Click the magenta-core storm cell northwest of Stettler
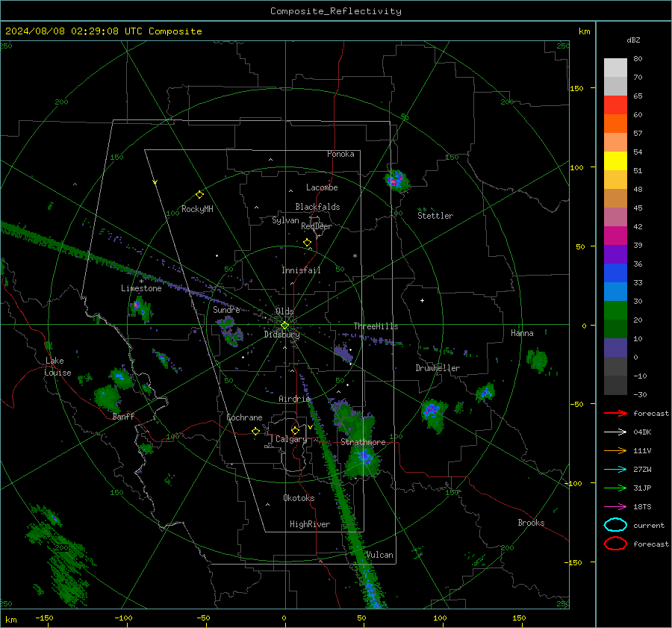Screen dimensions: 672x628 click(396, 181)
